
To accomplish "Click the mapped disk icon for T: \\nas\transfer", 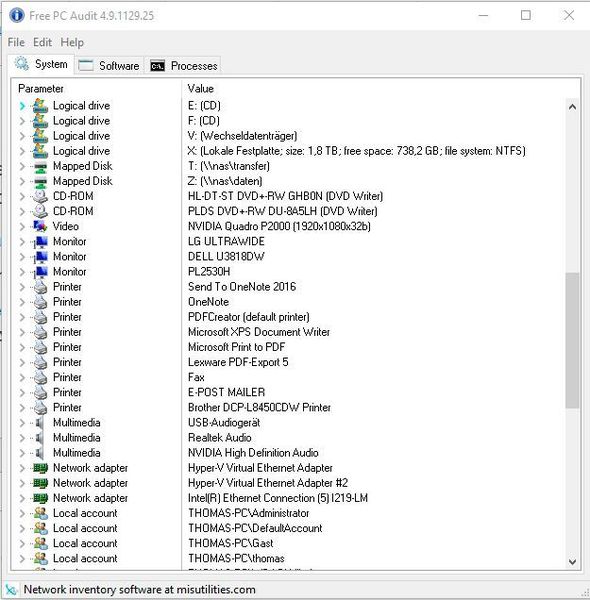I will click(40, 166).
